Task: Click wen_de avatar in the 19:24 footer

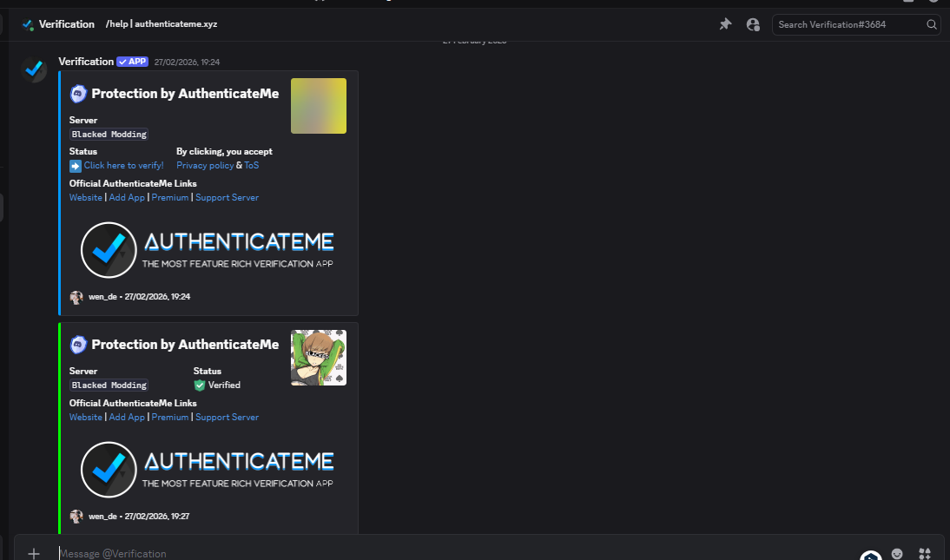Action: (x=76, y=297)
